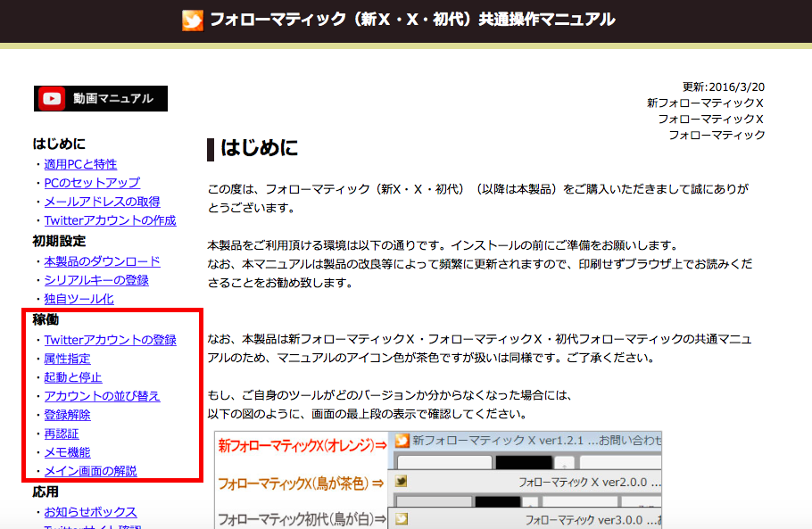Open Twitterアカウントの登録 link

[x=111, y=340]
